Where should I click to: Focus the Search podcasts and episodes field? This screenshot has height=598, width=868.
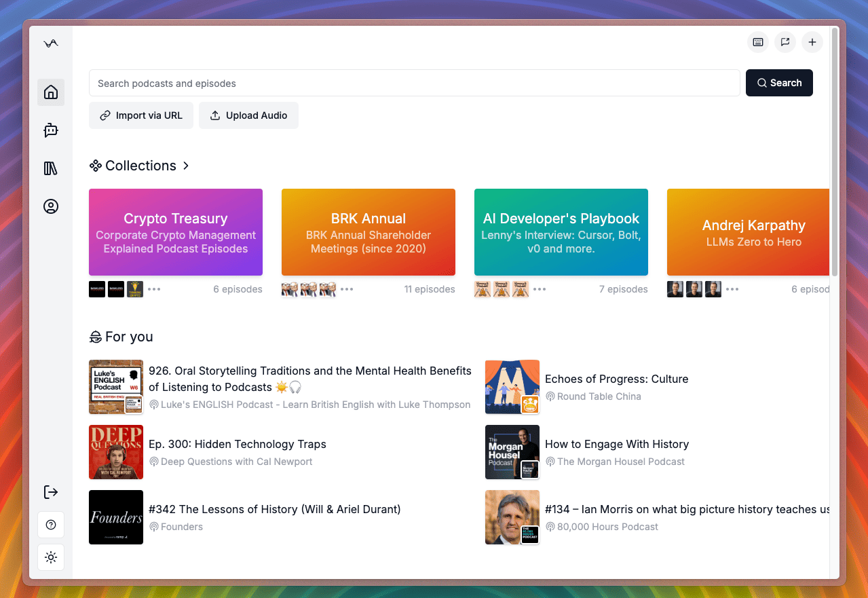point(414,83)
